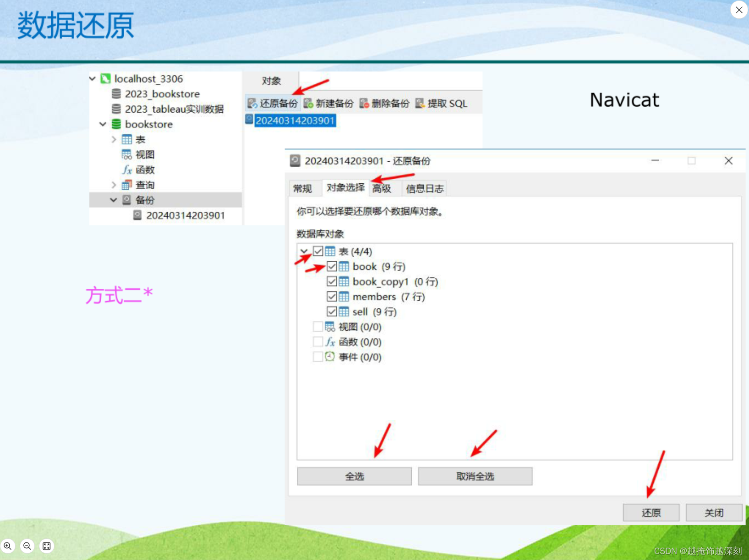The height and width of the screenshot is (560, 749).
Task: Check the 视图 (0/0) checkbox
Action: click(x=317, y=327)
